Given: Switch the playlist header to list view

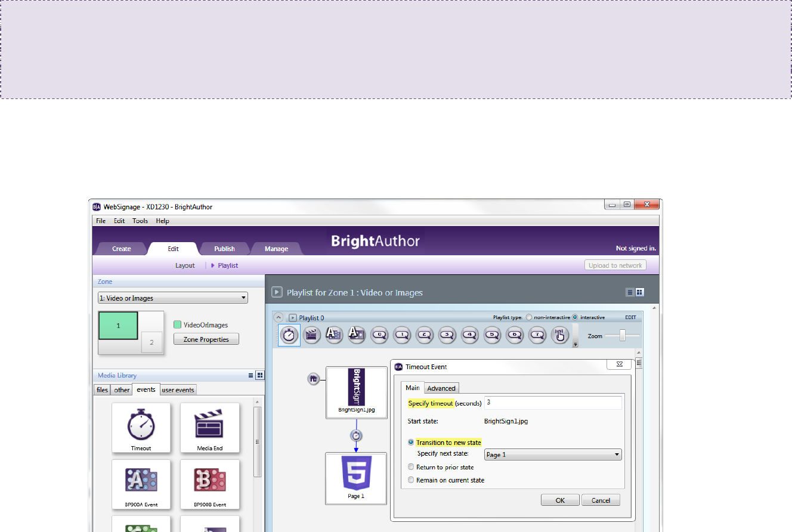Looking at the screenshot, I should [x=630, y=292].
